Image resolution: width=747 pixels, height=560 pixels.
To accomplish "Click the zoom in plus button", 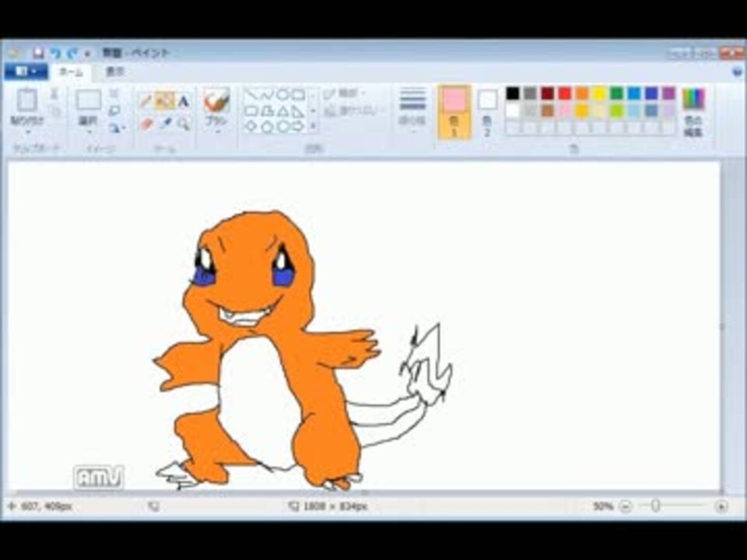I will click(721, 506).
